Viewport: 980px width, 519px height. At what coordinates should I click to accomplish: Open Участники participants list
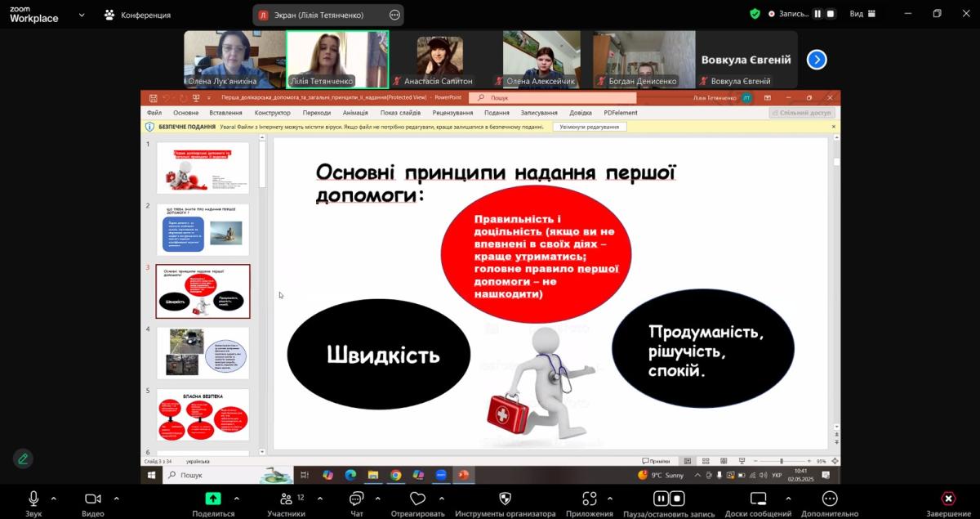tap(286, 499)
